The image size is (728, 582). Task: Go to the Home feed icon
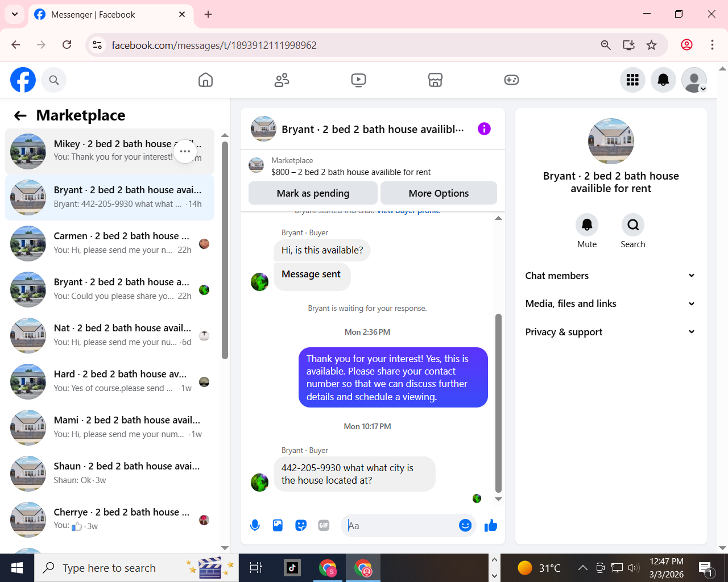[x=205, y=80]
